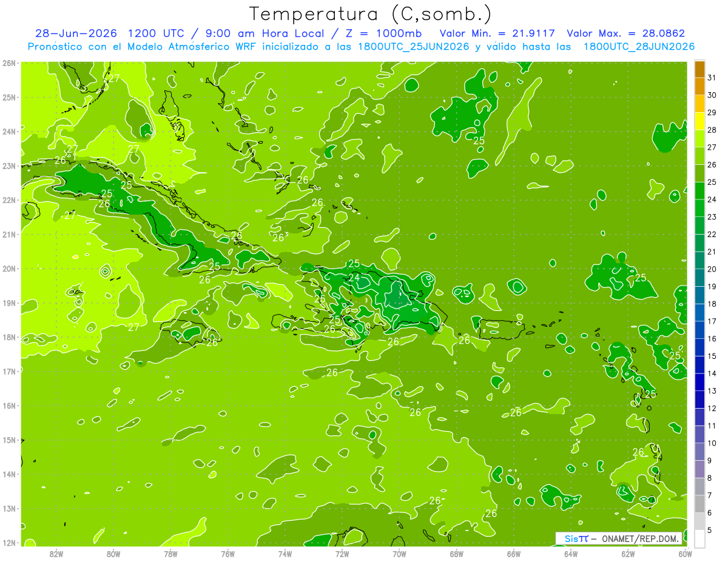Click the "76W" longitude axis label
728x562 pixels.
(227, 554)
